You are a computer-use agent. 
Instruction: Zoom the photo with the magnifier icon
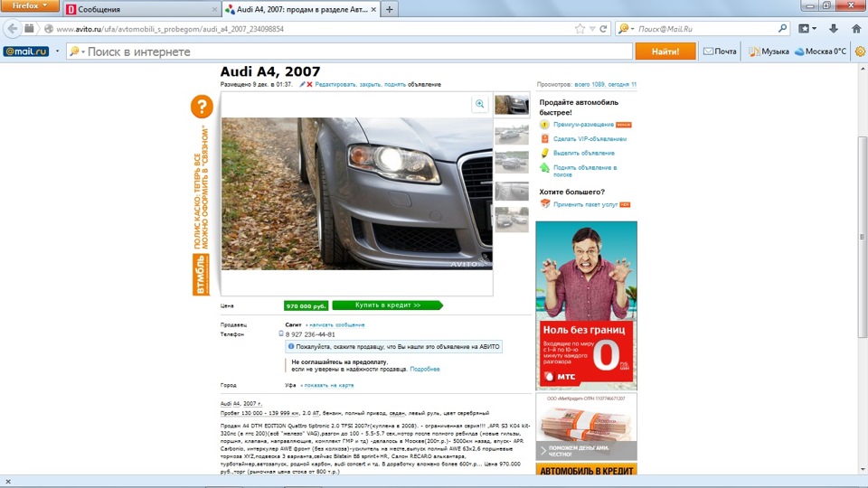[480, 104]
